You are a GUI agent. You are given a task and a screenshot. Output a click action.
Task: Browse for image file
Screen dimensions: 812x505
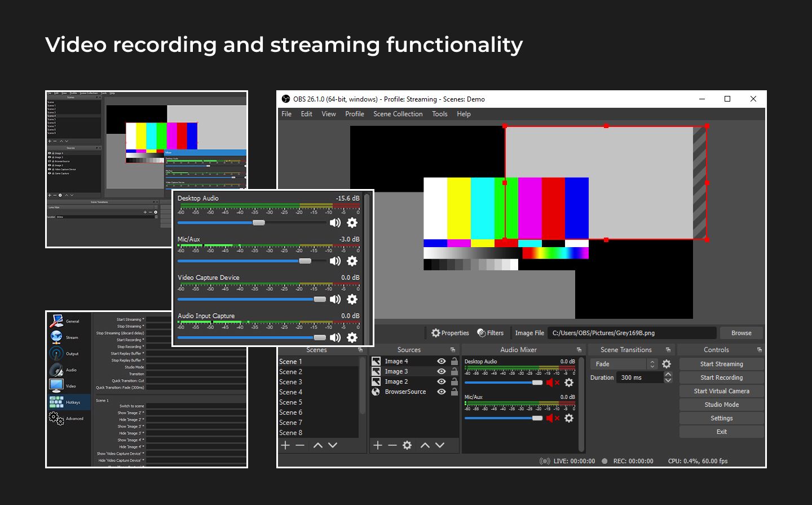tap(742, 333)
